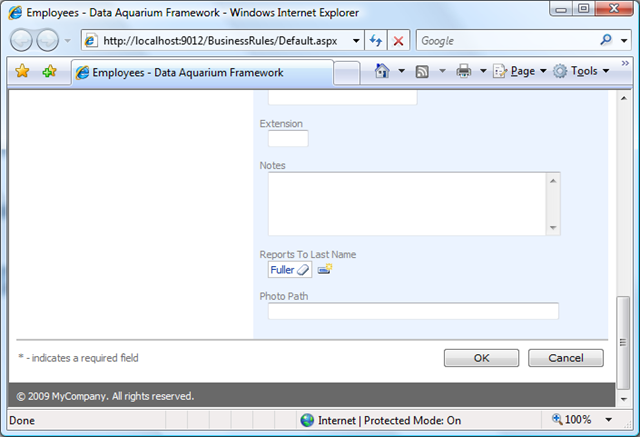Click the 'Done' status bar text
The width and height of the screenshot is (640, 437).
click(22, 420)
